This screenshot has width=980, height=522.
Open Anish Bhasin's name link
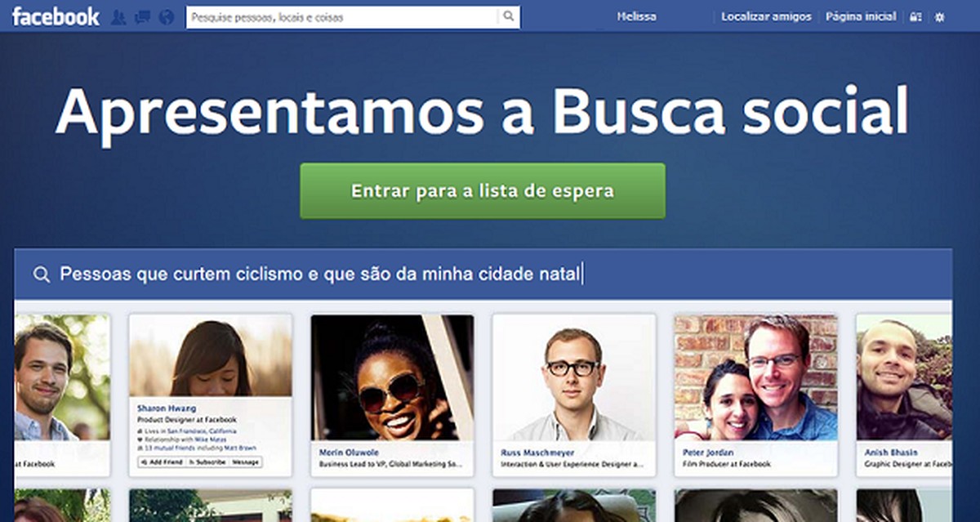tap(891, 452)
